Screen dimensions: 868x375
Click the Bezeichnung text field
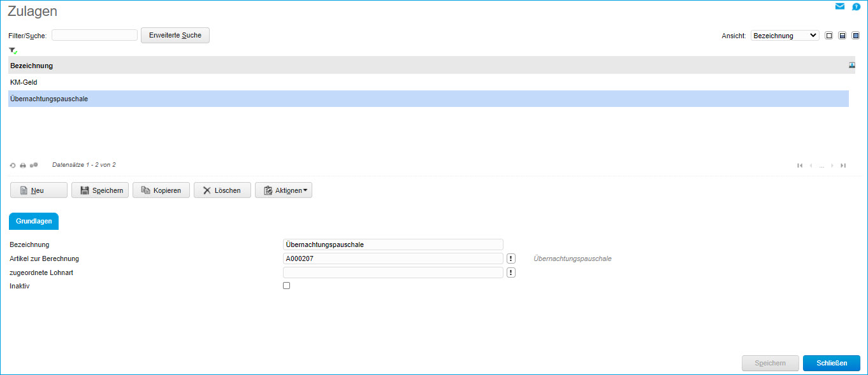click(x=393, y=244)
